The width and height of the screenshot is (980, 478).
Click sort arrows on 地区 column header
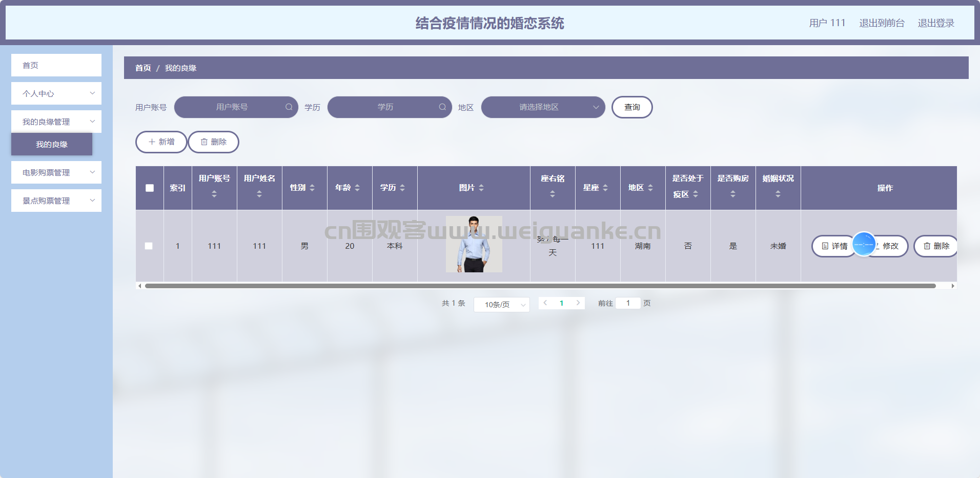(x=650, y=188)
